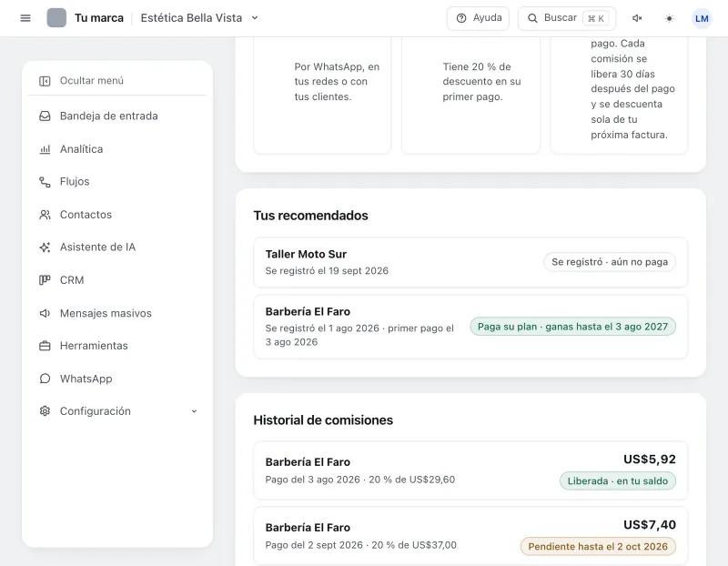The height and width of the screenshot is (566, 728).
Task: Click the Historial de comisiones heading
Action: tap(323, 420)
